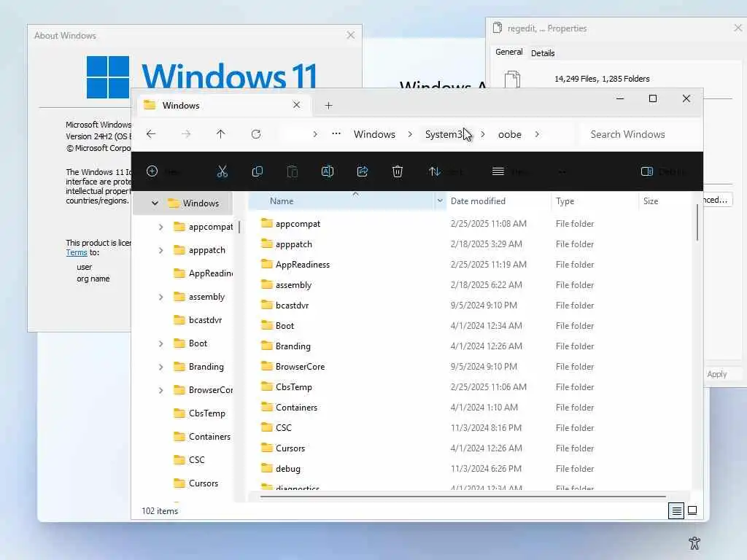Expand Boot in navigation tree

pos(161,344)
